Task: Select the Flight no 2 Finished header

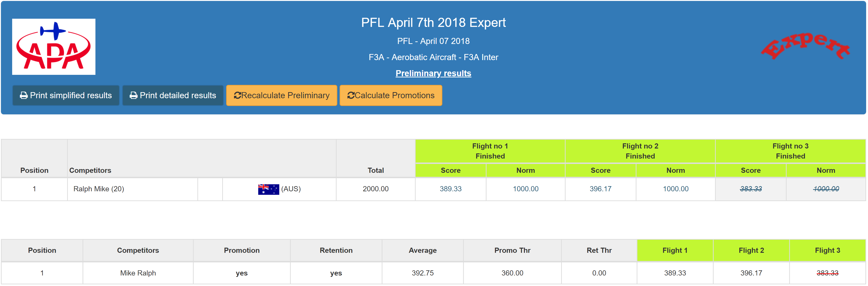Action: coord(640,151)
